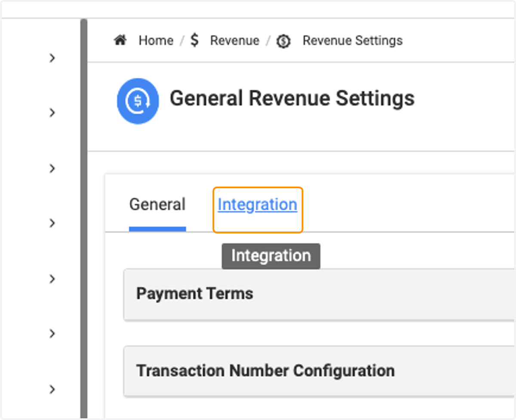Viewport: 516px width, 420px height.
Task: Expand the Payment Terms section
Action: [x=319, y=294]
